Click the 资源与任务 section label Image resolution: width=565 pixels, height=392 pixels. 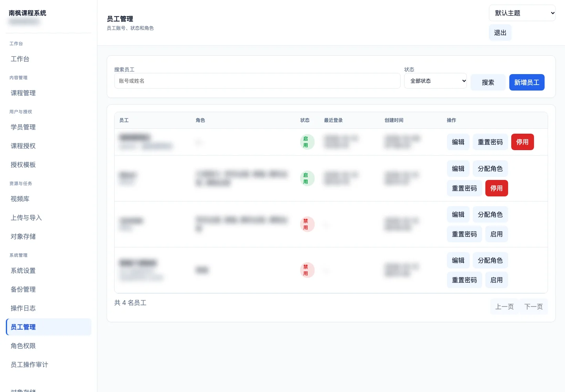(21, 183)
